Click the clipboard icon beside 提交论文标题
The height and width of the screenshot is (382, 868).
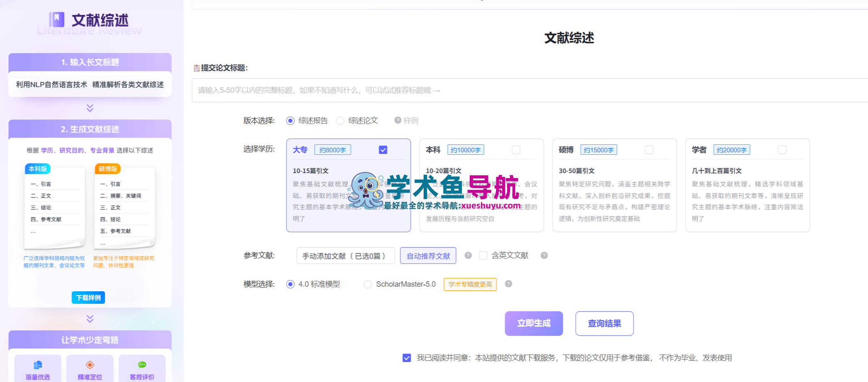tap(197, 68)
